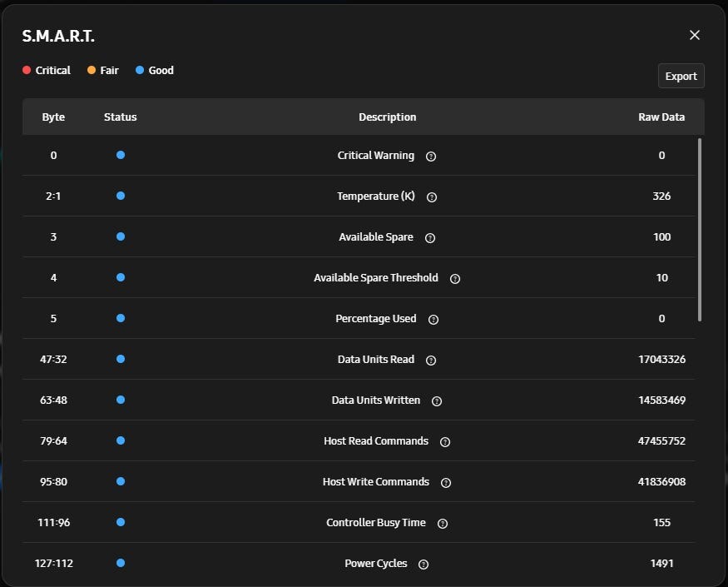Click help icon next to Temperature (K)
Viewport: 728px width, 587px height.
click(432, 197)
